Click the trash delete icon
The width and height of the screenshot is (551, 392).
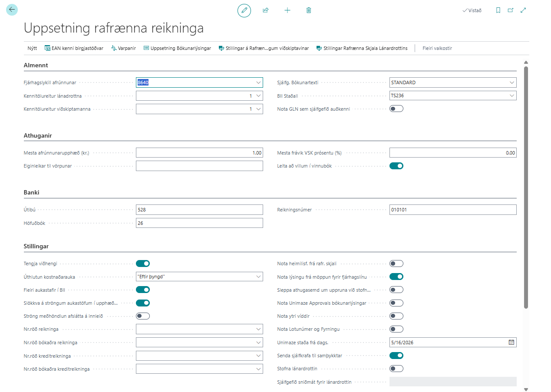pos(309,10)
